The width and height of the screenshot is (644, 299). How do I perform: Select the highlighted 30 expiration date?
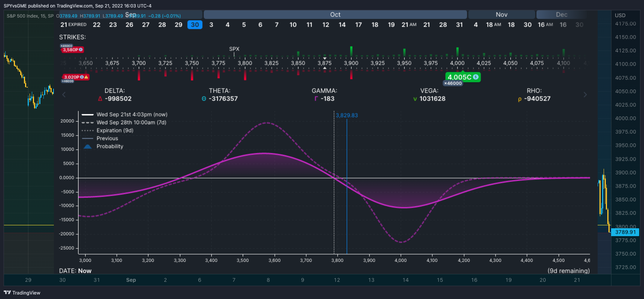[195, 25]
